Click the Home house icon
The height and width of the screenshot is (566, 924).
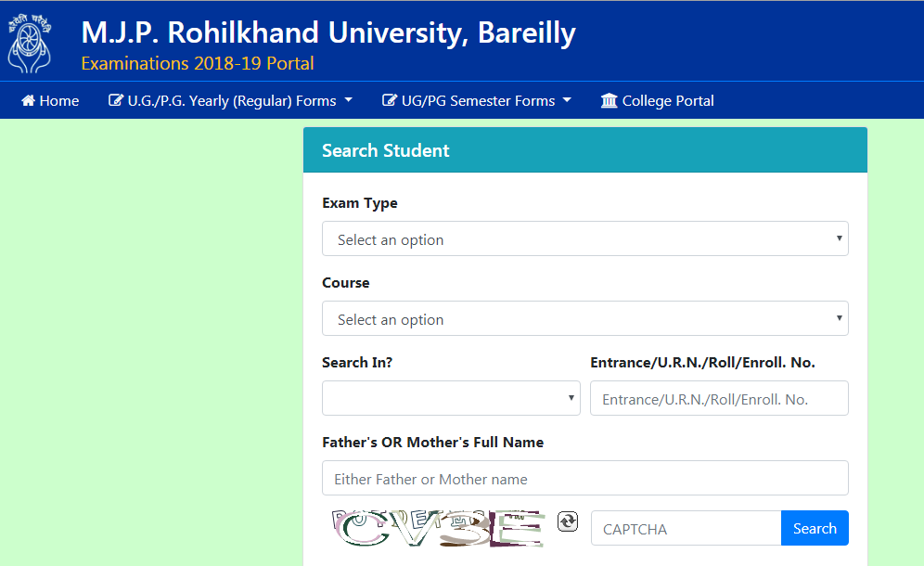pos(28,101)
